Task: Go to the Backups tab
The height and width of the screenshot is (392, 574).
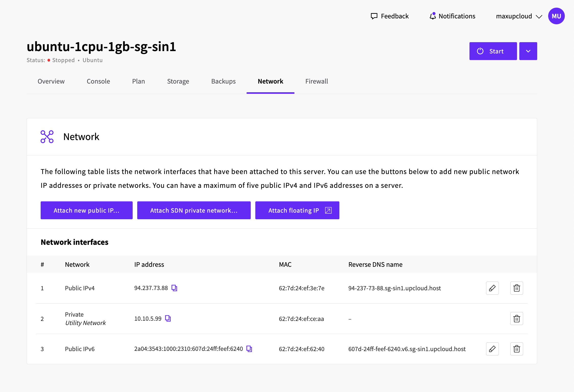Action: (223, 81)
